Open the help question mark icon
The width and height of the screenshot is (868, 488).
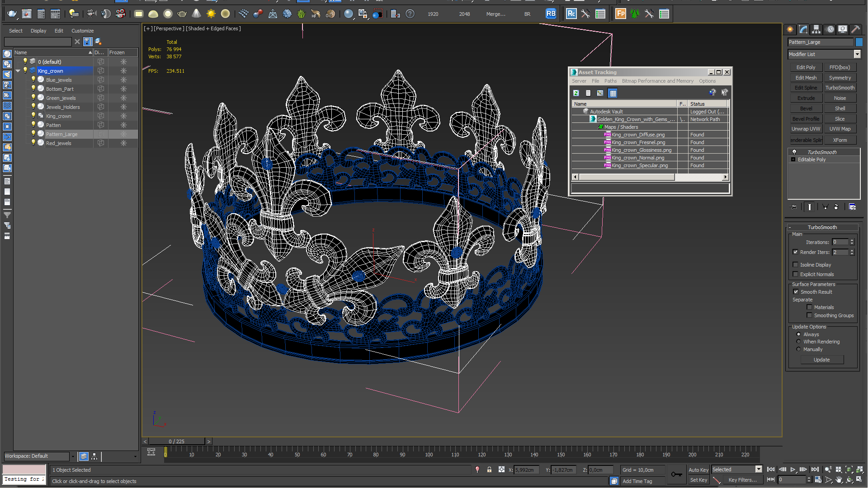tap(410, 14)
